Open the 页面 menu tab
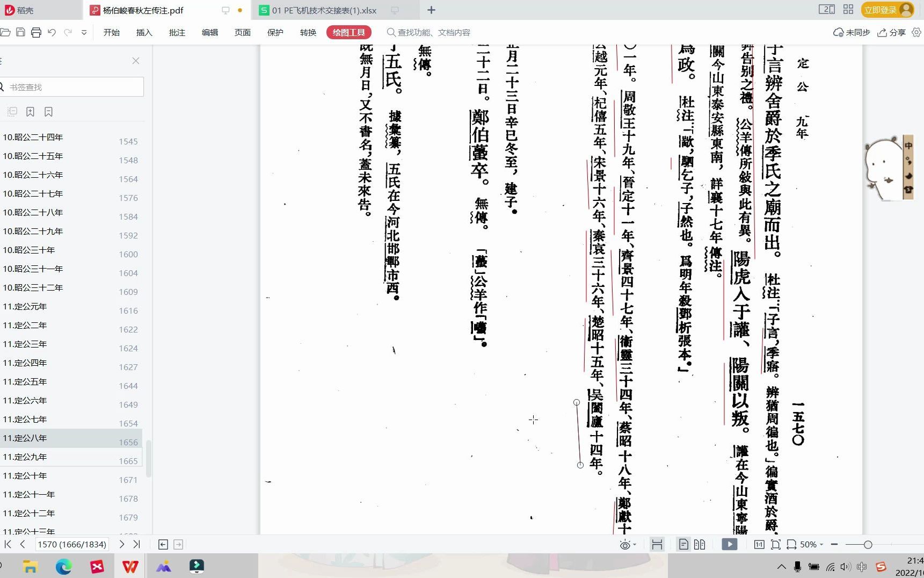924x578 pixels. [243, 32]
